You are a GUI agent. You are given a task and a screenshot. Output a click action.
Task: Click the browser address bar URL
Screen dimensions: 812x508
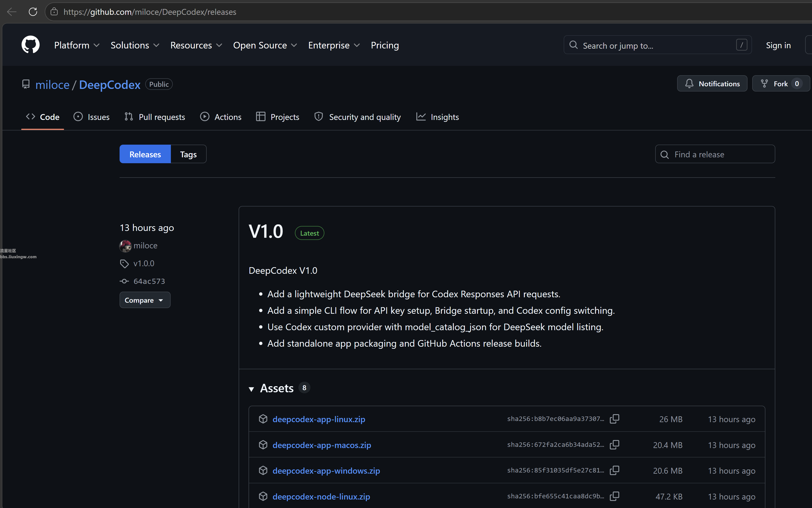point(150,12)
